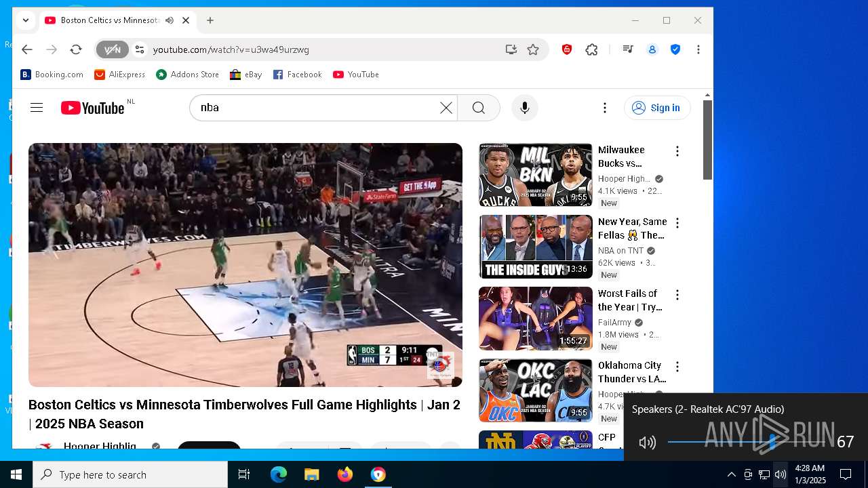Launch Firefox from the taskbar
This screenshot has height=488, width=868.
[x=344, y=474]
